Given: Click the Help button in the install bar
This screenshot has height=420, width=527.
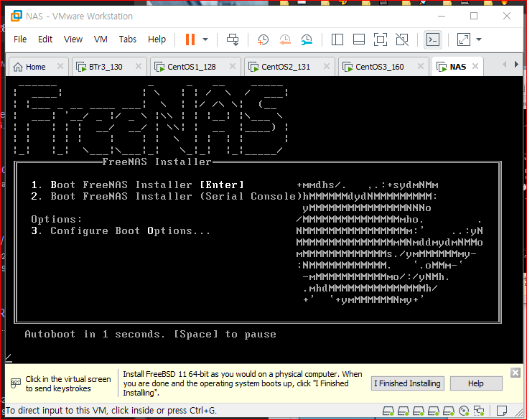Looking at the screenshot, I should (x=476, y=383).
